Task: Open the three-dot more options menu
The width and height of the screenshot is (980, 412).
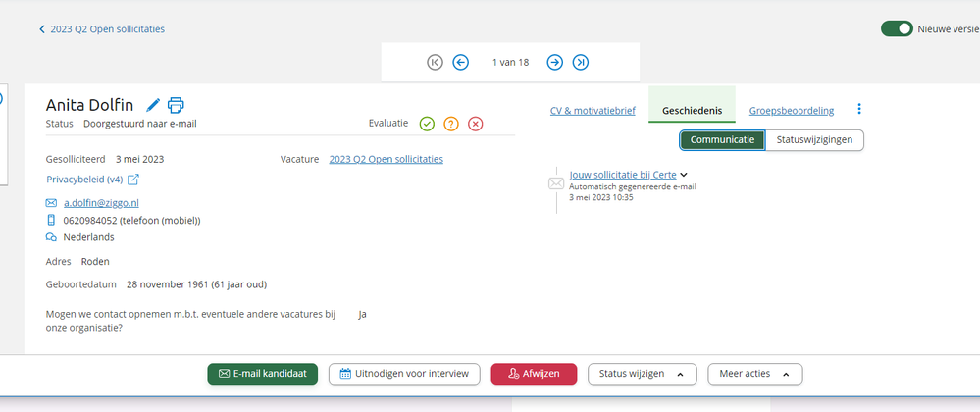Action: tap(859, 110)
